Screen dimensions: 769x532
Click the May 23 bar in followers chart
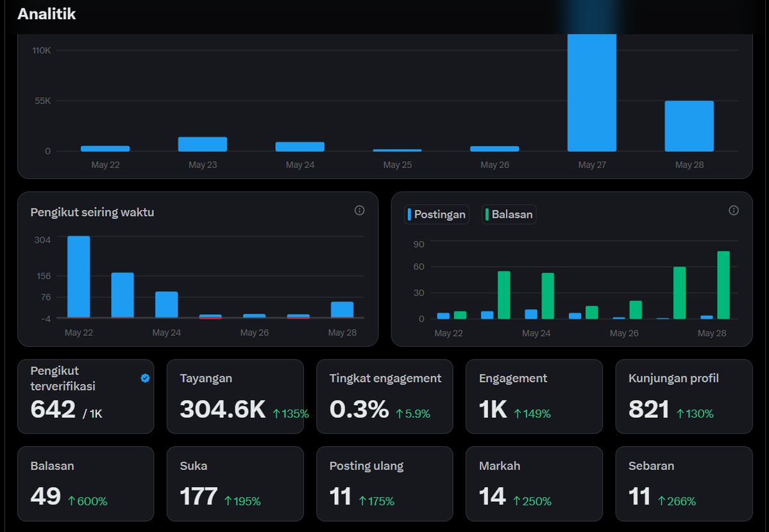123,295
